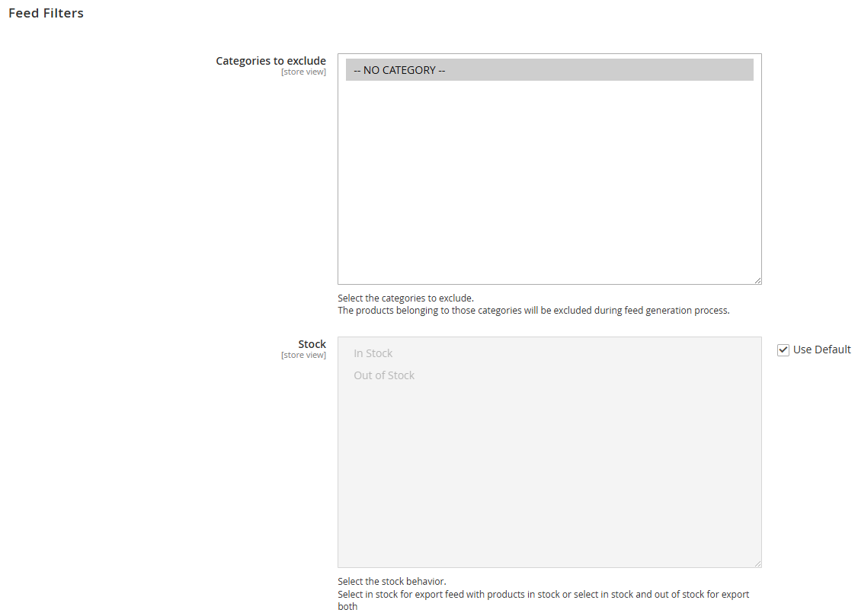Viewport: 858px width, 616px height.
Task: Choose In Stock in the Stock list
Action: (x=373, y=353)
